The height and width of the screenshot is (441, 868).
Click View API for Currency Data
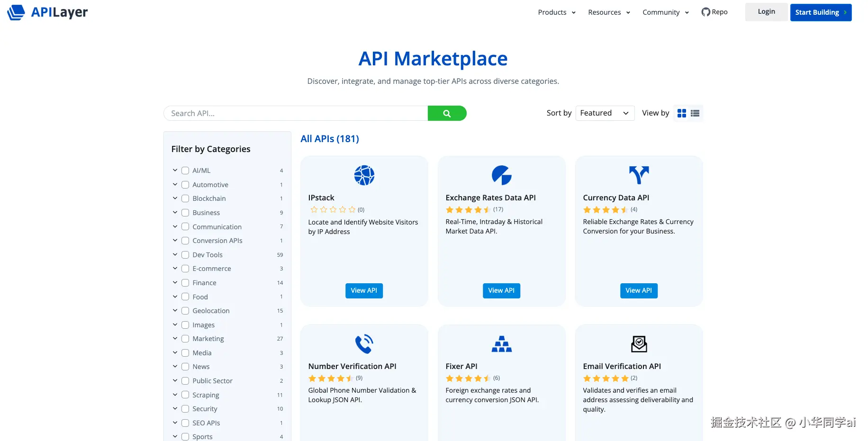click(639, 290)
